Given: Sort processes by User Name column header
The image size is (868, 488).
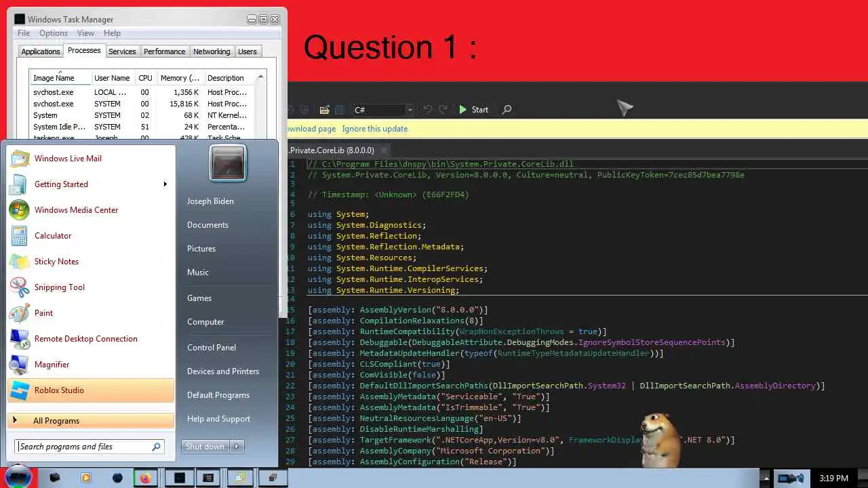Looking at the screenshot, I should point(112,78).
